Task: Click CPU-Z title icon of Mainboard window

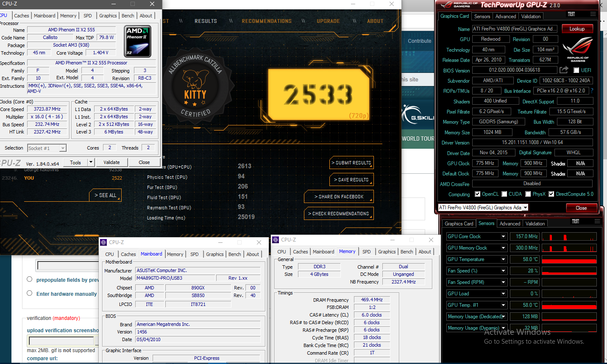Action: click(103, 242)
